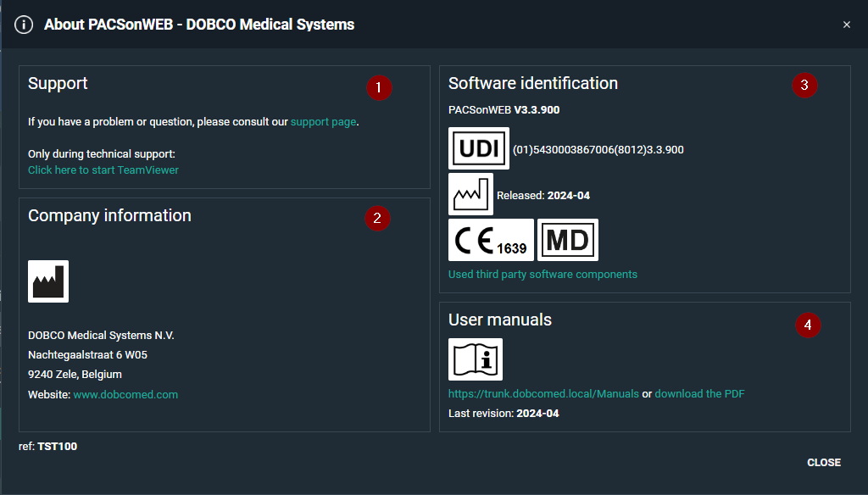Click the manufacturer factory icon under Company information

pos(48,281)
